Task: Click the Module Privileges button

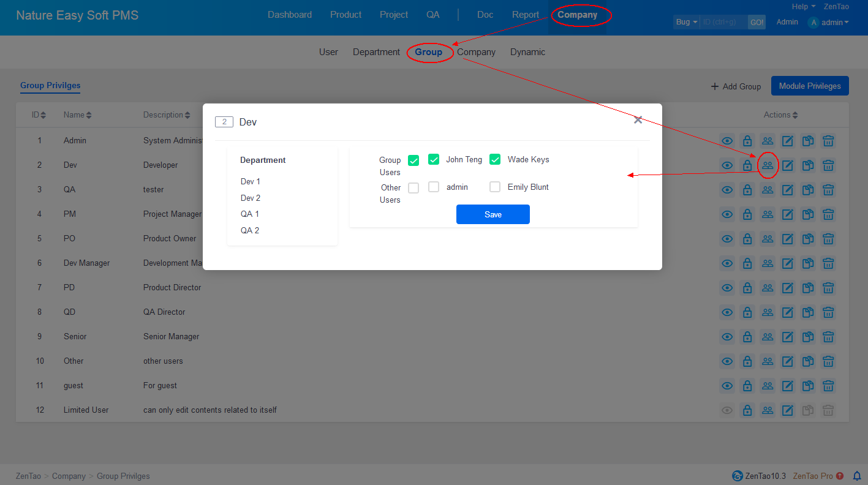Action: (809, 86)
